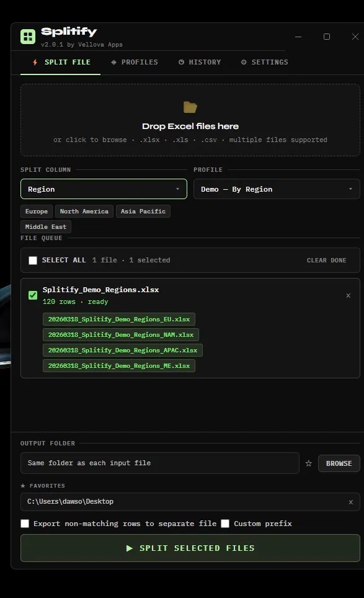Click the lightning bolt icon on Split File tab
The image size is (364, 598).
click(35, 62)
